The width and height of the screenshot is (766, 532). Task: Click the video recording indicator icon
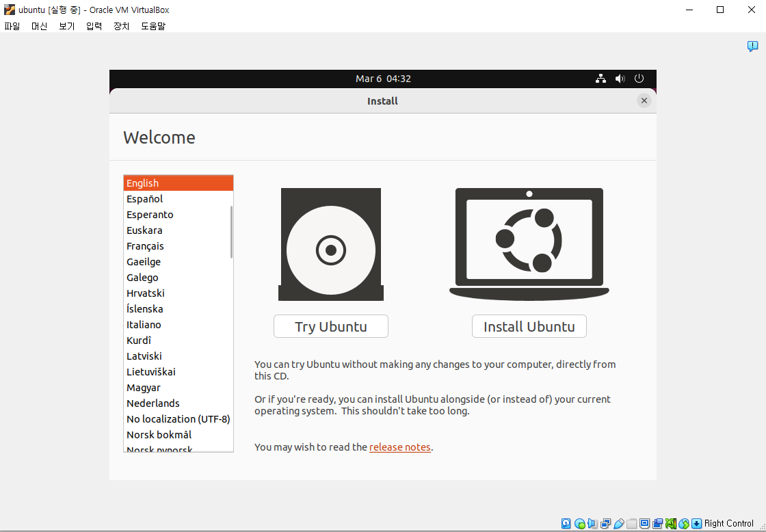tap(657, 524)
